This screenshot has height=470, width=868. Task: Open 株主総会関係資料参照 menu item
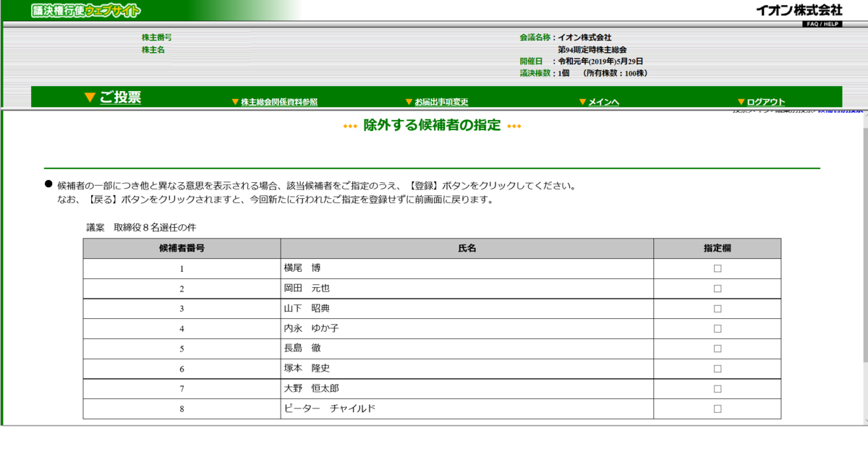(x=279, y=102)
